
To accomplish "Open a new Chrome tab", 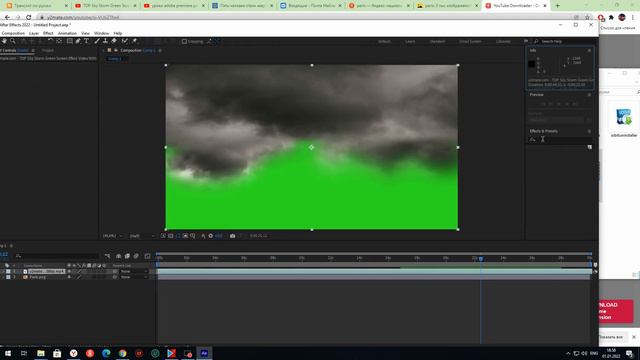I will (558, 6).
